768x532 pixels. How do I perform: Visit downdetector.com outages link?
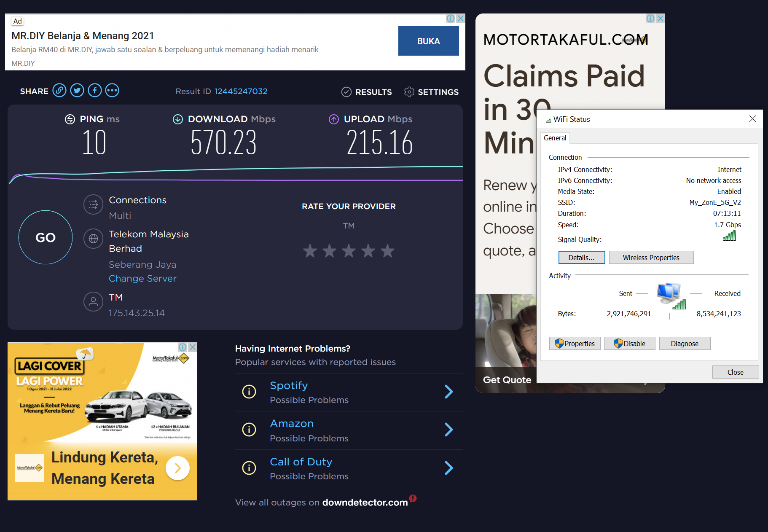pyautogui.click(x=365, y=502)
